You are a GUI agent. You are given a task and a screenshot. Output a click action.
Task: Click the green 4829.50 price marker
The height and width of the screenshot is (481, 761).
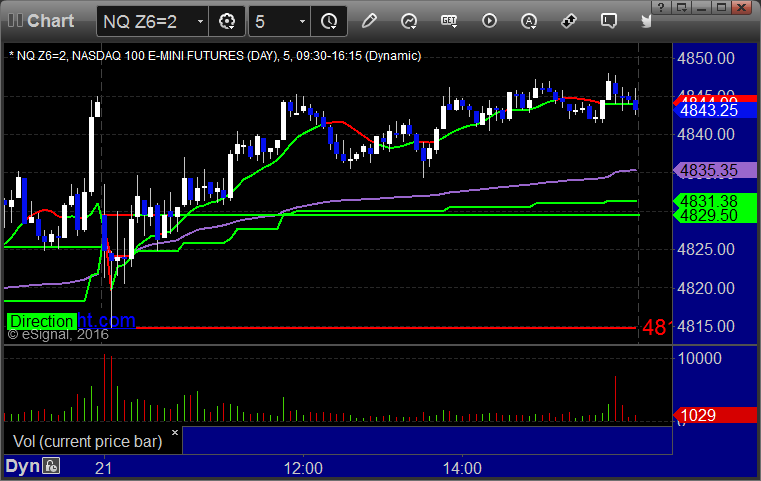(x=715, y=215)
